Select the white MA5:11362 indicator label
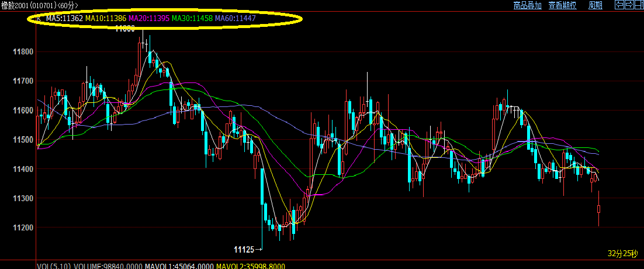The image size is (644, 269). (64, 19)
